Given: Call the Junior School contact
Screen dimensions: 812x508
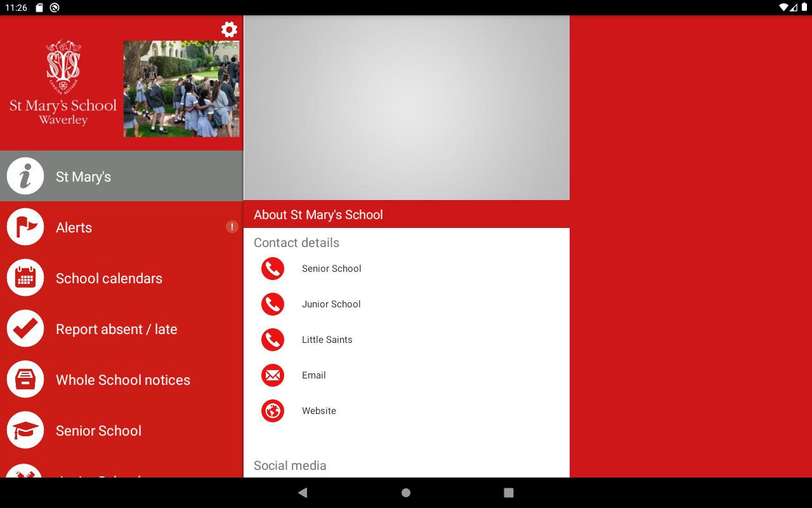Looking at the screenshot, I should (407, 304).
